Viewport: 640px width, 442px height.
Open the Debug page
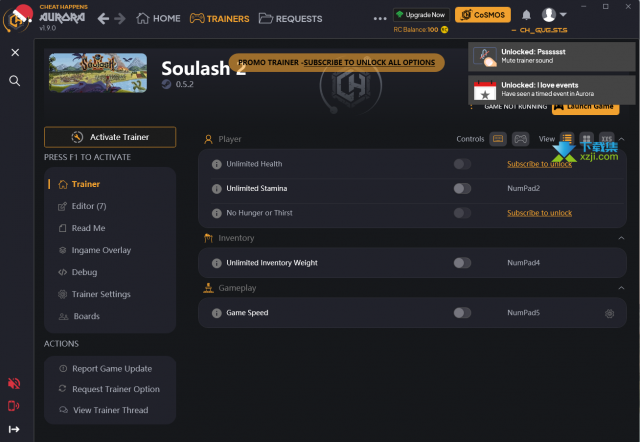pyautogui.click(x=78, y=272)
